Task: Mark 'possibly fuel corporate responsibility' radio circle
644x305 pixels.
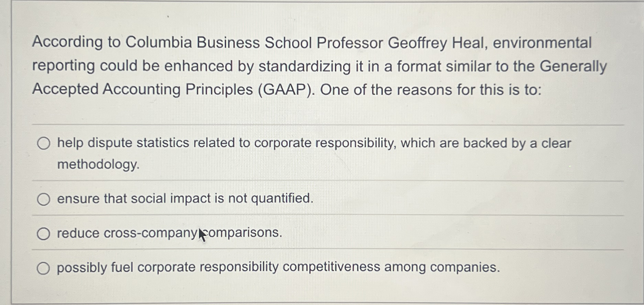Action: tap(44, 268)
